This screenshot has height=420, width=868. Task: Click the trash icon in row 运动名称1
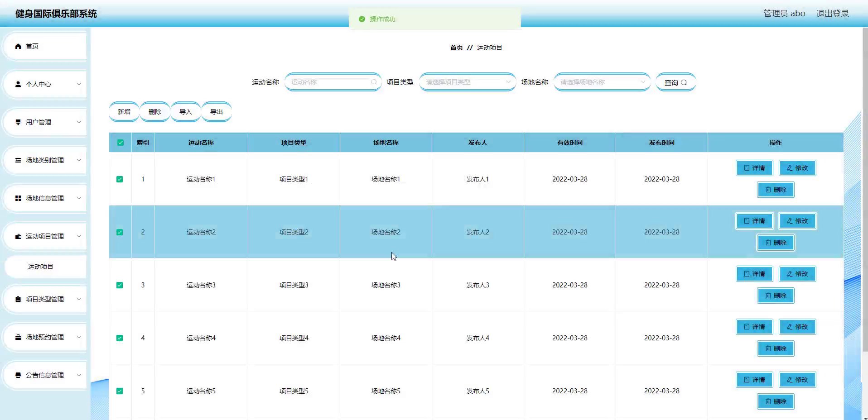click(768, 190)
